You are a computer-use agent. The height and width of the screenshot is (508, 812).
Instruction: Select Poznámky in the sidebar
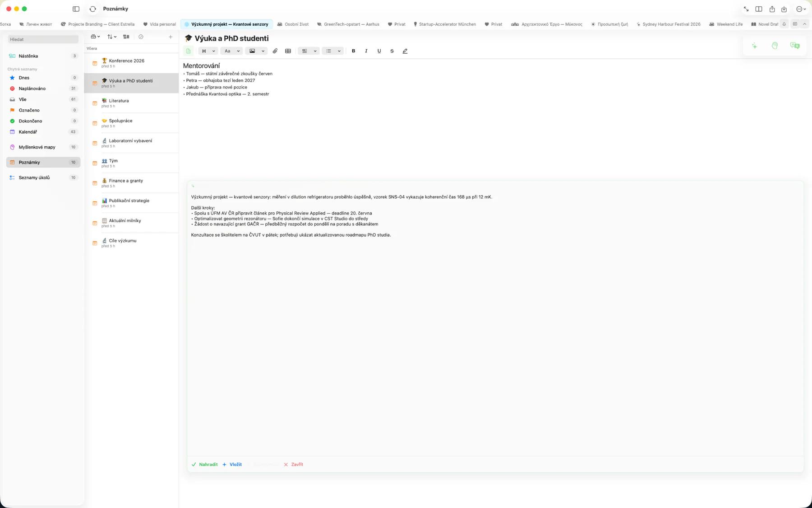(x=43, y=163)
